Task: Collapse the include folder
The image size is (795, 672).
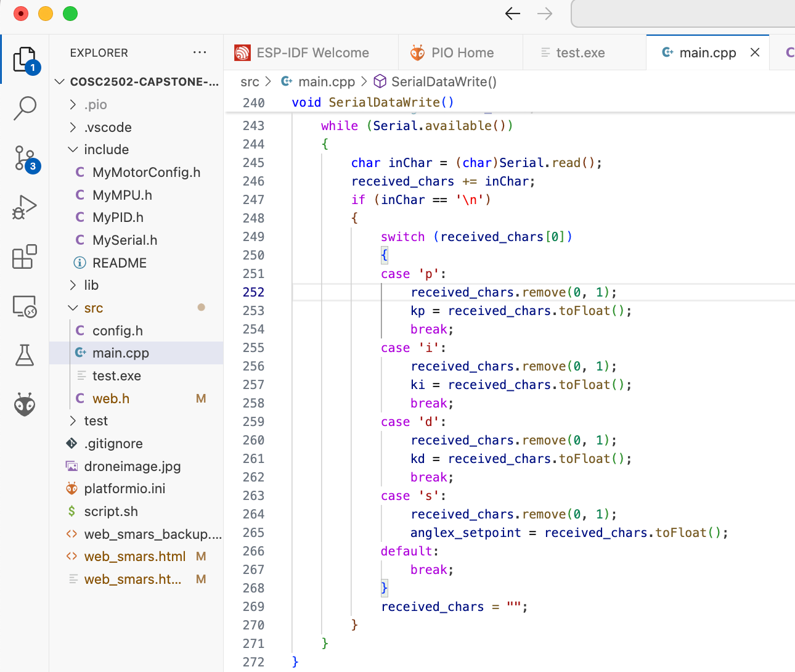Action: [106, 150]
